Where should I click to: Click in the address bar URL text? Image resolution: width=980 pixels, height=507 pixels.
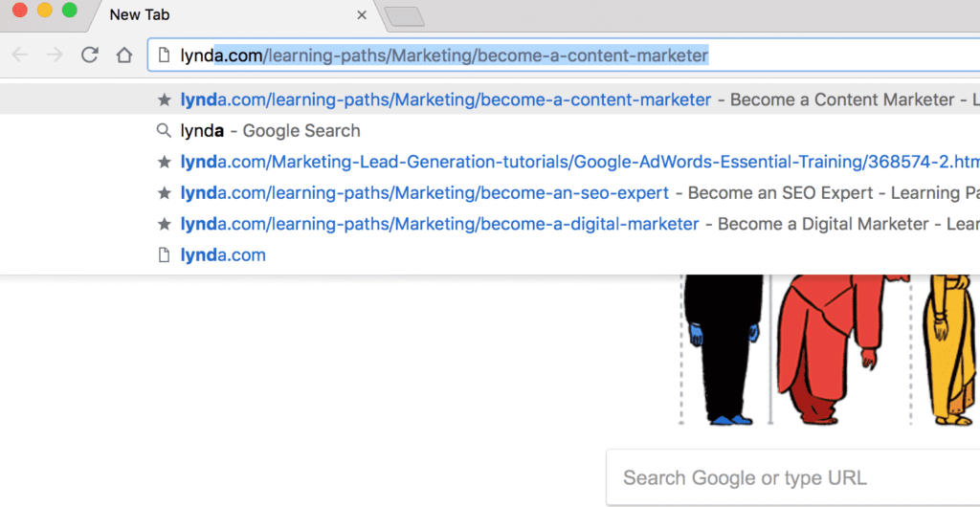[x=444, y=55]
